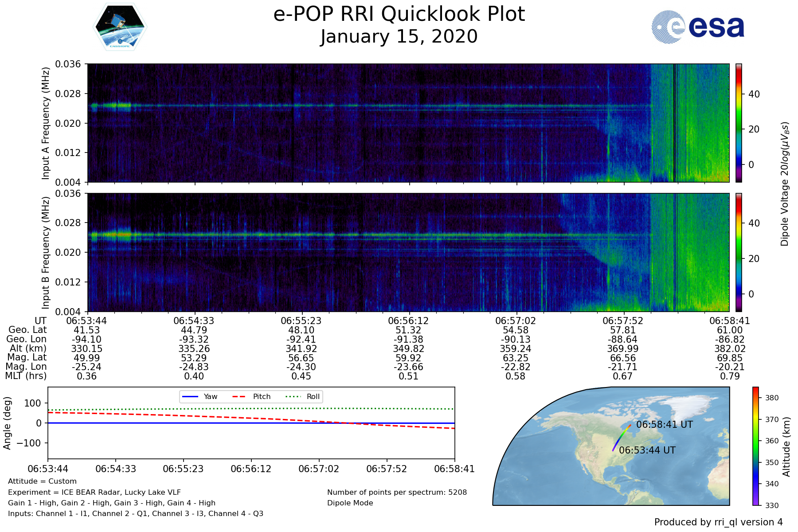The image size is (798, 532).
Task: Click the Input A dipole voltage colorbar
Action: click(x=739, y=123)
